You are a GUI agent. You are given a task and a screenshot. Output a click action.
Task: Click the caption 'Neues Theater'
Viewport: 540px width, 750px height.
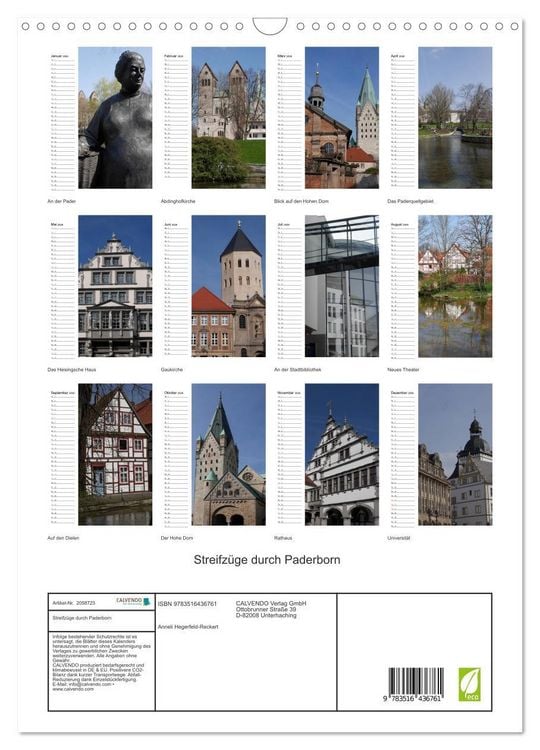[403, 370]
